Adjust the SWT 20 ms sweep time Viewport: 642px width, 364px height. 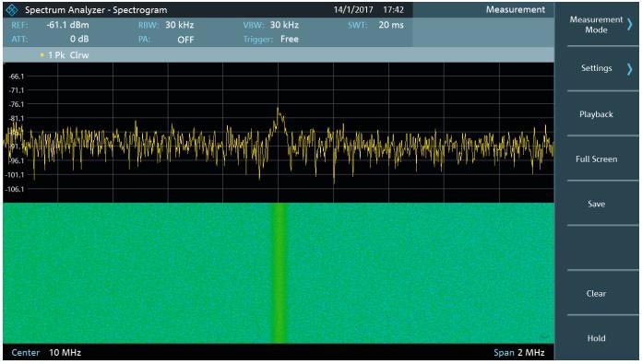click(x=391, y=25)
